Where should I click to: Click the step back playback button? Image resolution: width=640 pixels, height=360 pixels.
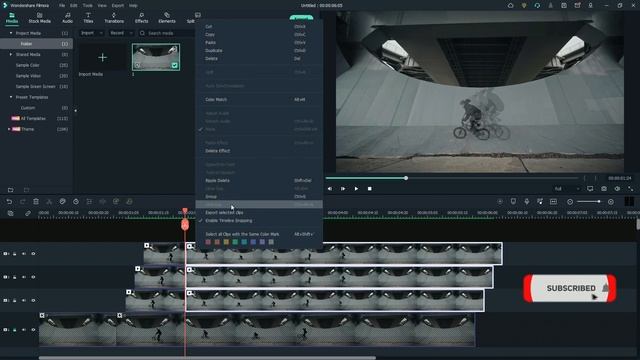[x=330, y=189]
